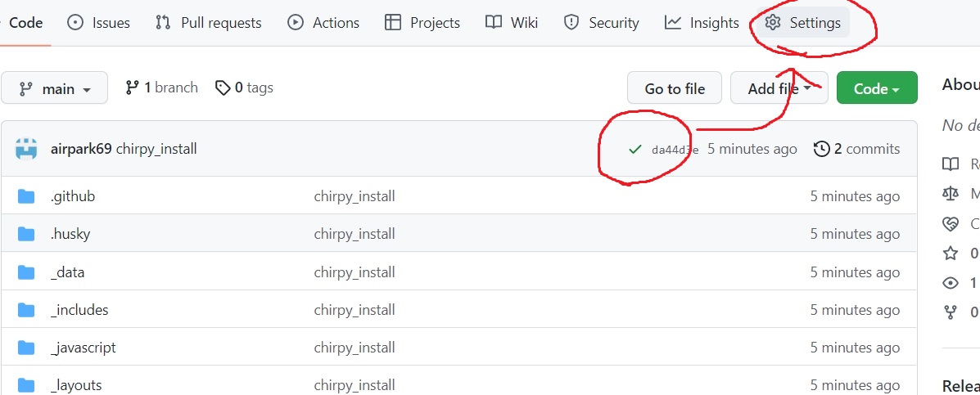The image size is (980, 395).
Task: Click the folder icon beside _data
Action: 26,272
